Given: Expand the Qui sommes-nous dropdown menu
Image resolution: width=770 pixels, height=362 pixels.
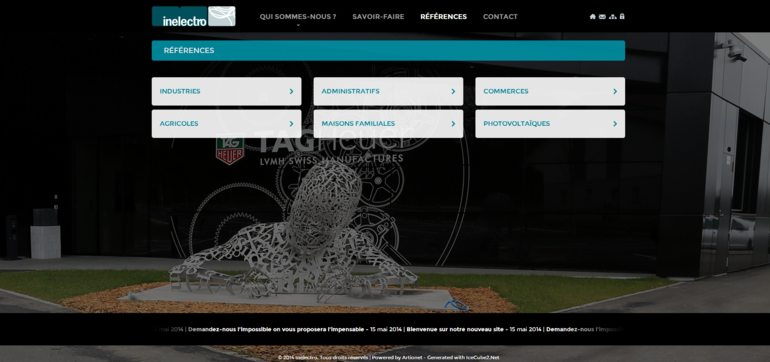Looking at the screenshot, I should coord(298,17).
